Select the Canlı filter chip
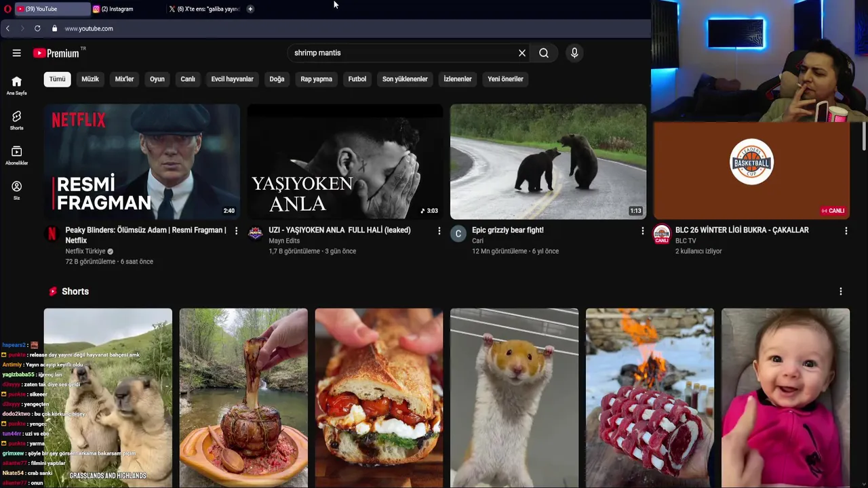 pos(188,79)
